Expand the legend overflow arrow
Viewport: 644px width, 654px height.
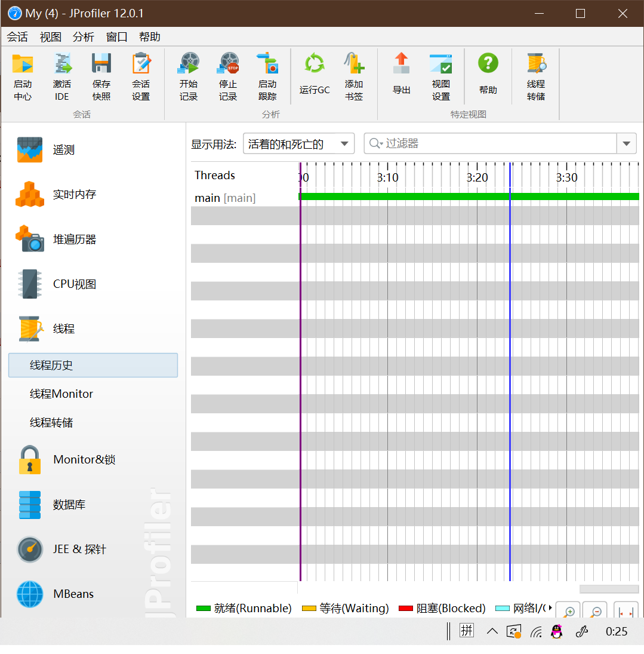click(x=550, y=607)
